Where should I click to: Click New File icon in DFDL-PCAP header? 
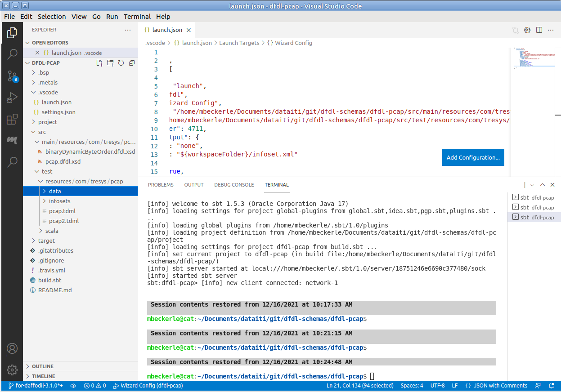99,63
